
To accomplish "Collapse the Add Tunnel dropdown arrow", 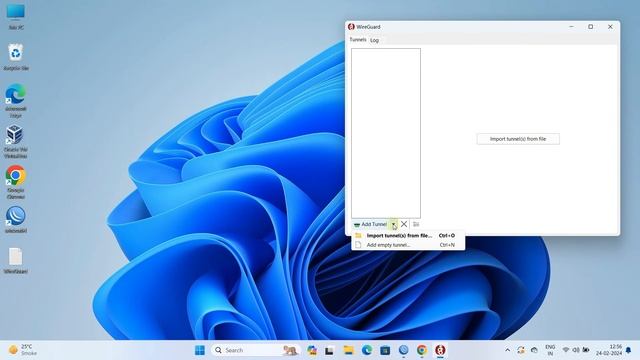I will [x=393, y=224].
